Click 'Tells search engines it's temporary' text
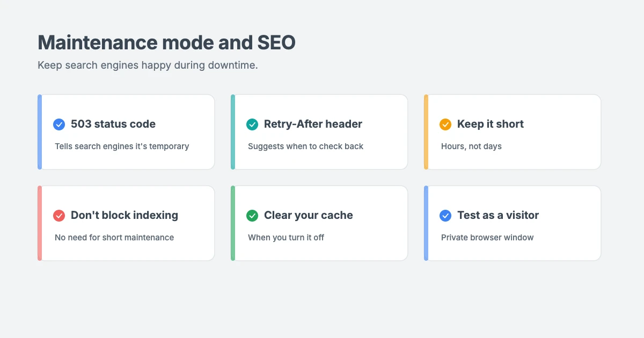Image resolution: width=644 pixels, height=338 pixels. 122,146
